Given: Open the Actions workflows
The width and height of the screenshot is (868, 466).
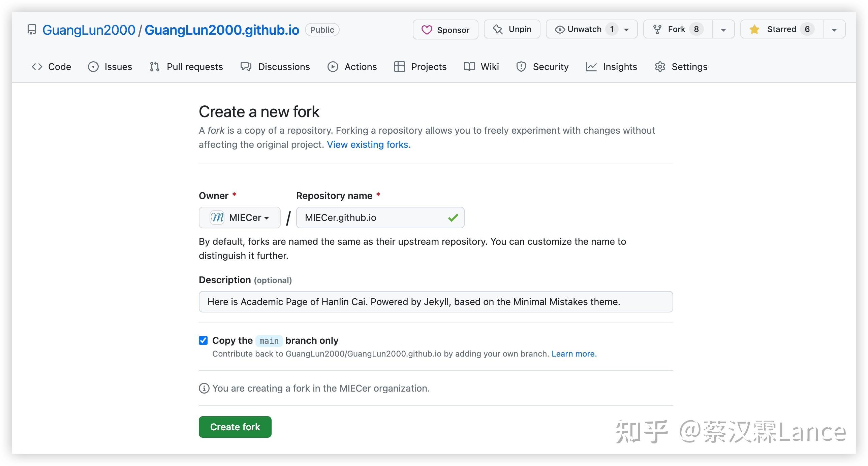Looking at the screenshot, I should point(352,67).
